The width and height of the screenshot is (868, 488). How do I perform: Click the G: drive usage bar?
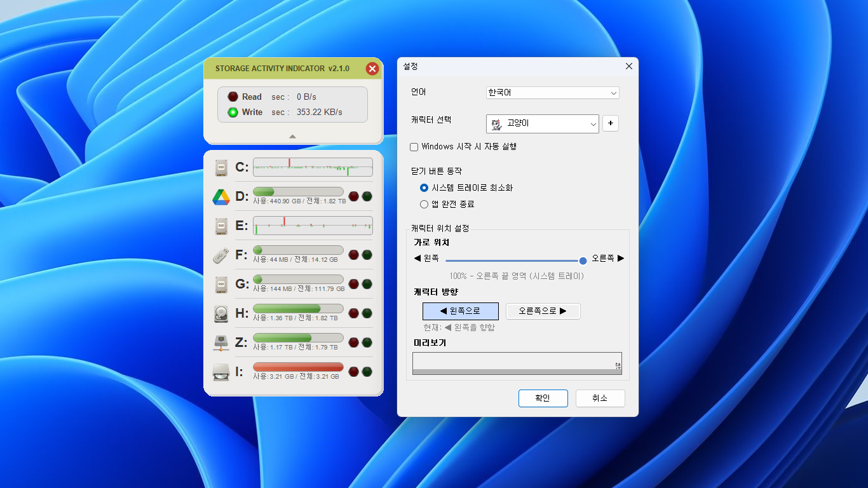click(298, 279)
